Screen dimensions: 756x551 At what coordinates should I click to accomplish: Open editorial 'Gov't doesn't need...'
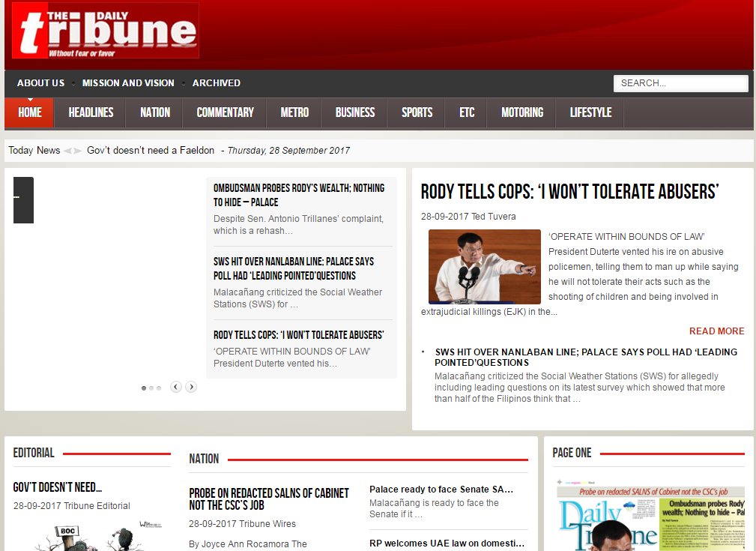tap(58, 487)
